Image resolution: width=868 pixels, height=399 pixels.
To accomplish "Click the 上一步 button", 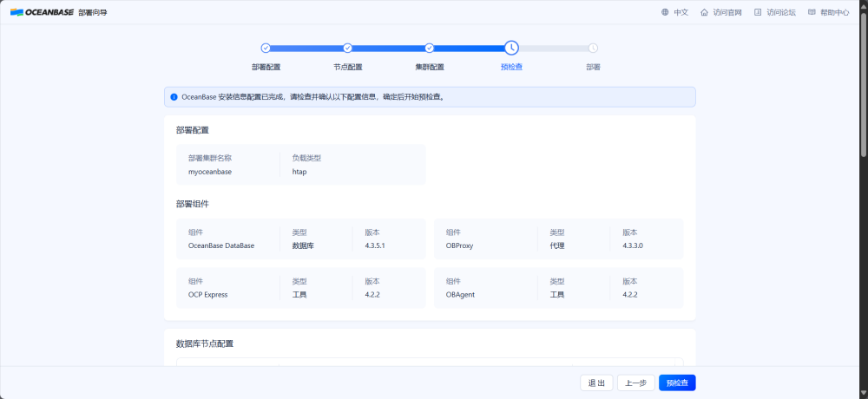I will coord(636,383).
